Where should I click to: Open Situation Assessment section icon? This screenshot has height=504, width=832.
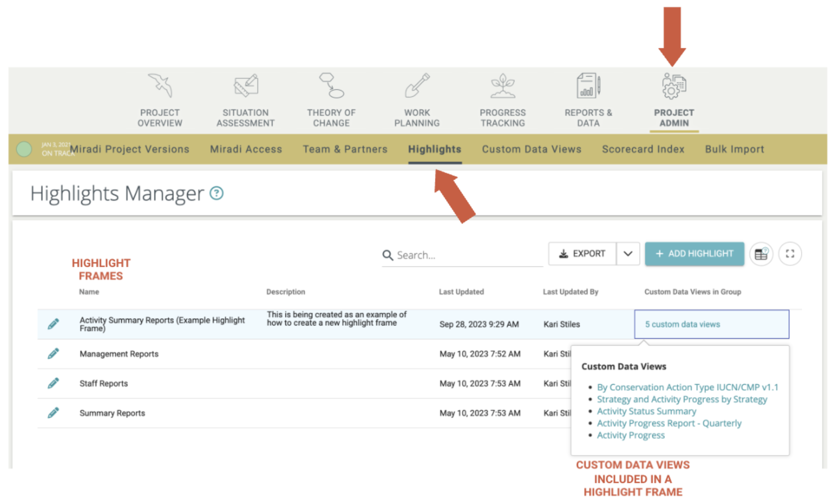pyautogui.click(x=245, y=85)
